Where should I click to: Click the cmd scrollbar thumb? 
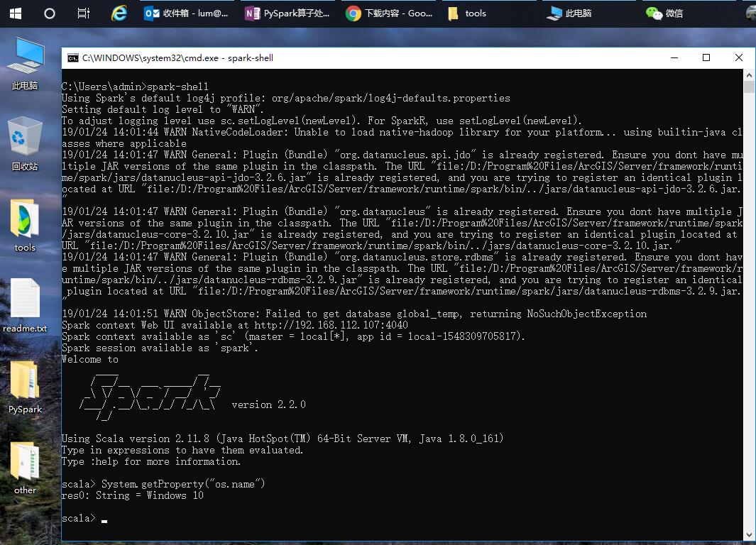click(x=749, y=87)
